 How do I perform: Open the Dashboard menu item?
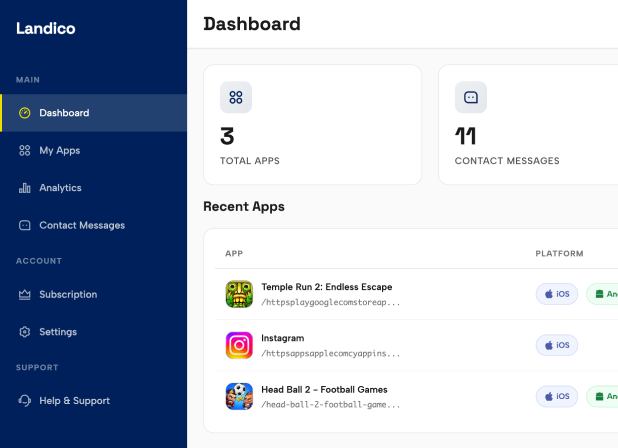(93, 113)
